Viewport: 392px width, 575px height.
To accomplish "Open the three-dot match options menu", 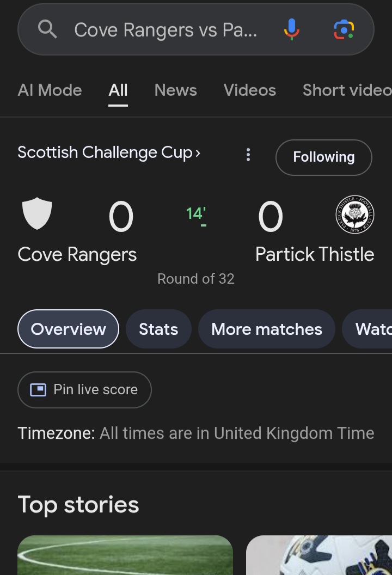I will [248, 155].
